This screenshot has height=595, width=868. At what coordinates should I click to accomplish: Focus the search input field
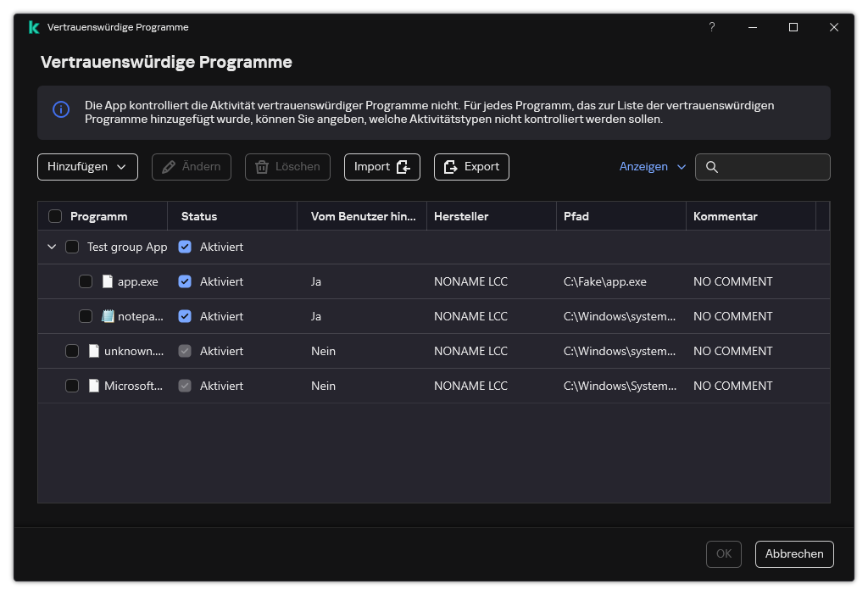pos(771,167)
